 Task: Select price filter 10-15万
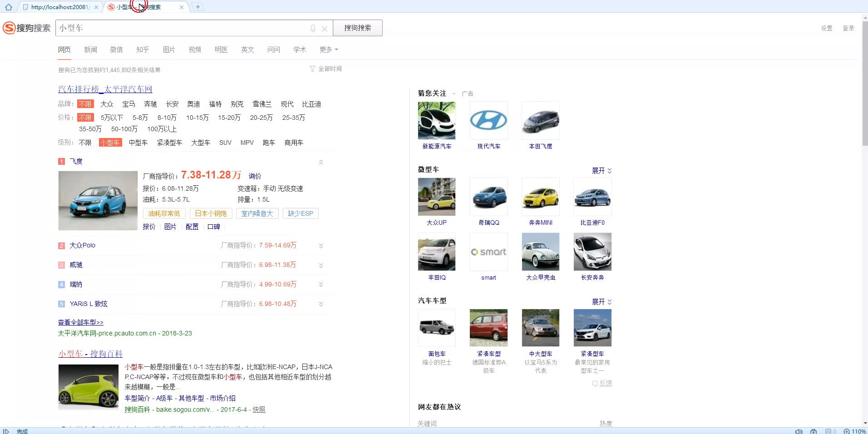coord(197,118)
